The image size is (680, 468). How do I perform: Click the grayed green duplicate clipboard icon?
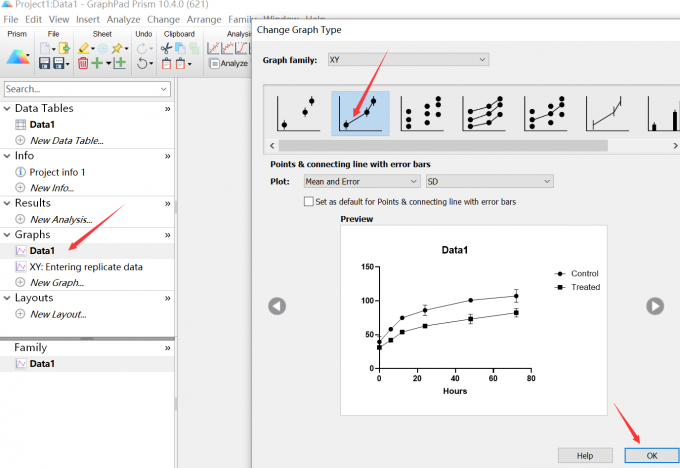(x=194, y=48)
